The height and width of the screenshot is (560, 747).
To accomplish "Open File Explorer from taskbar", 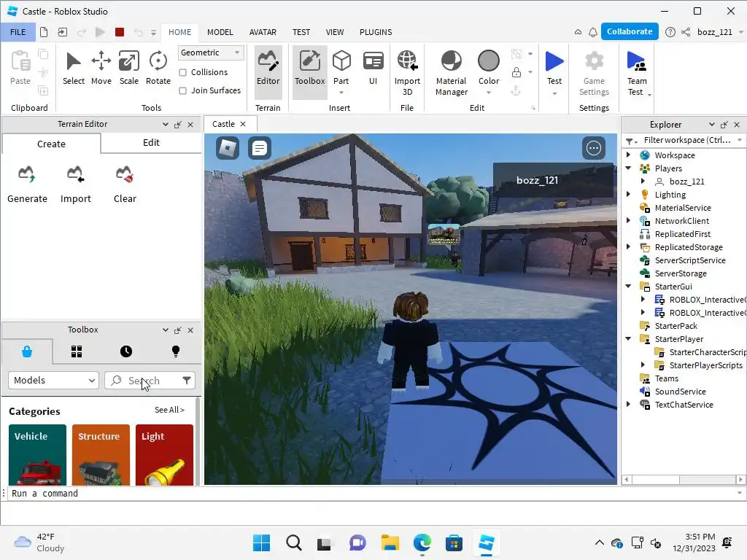I will click(x=390, y=542).
